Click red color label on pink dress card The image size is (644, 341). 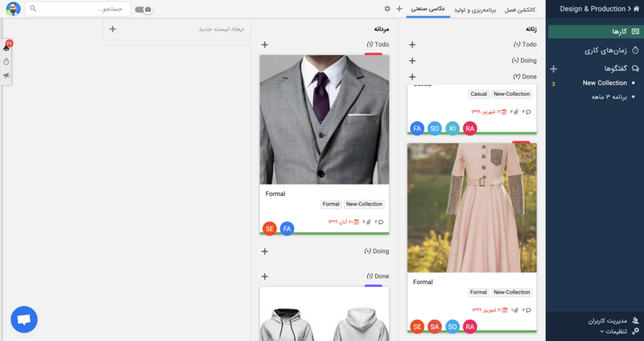click(521, 142)
